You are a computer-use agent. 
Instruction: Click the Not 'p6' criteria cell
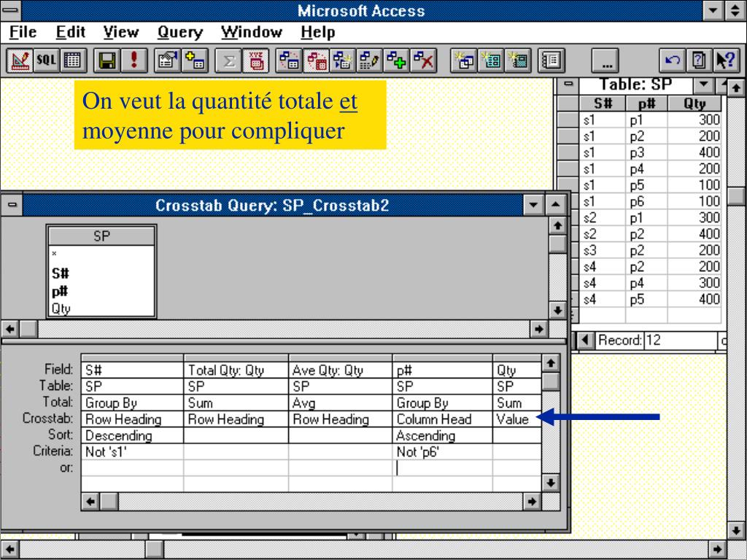coord(442,451)
